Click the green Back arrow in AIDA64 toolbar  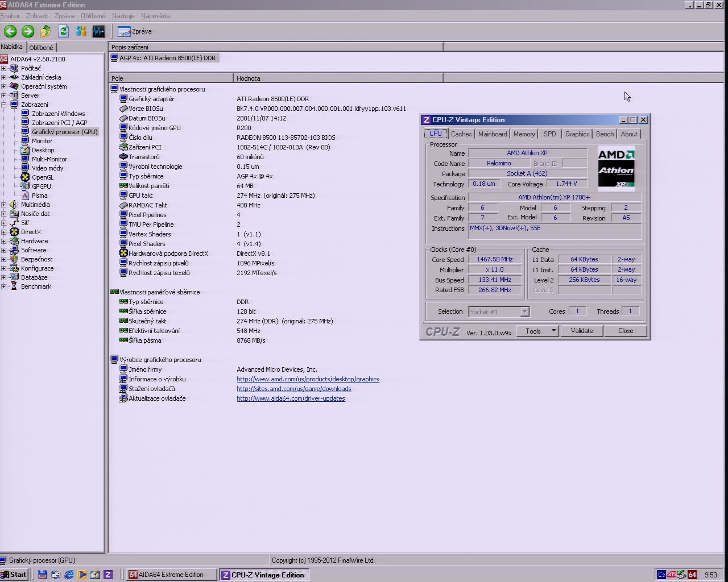10,31
